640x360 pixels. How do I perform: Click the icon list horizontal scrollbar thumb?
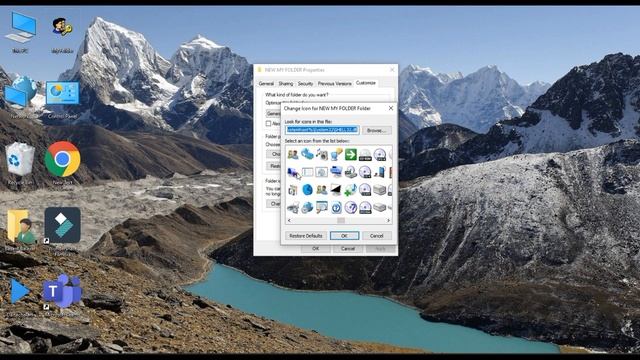(341, 220)
